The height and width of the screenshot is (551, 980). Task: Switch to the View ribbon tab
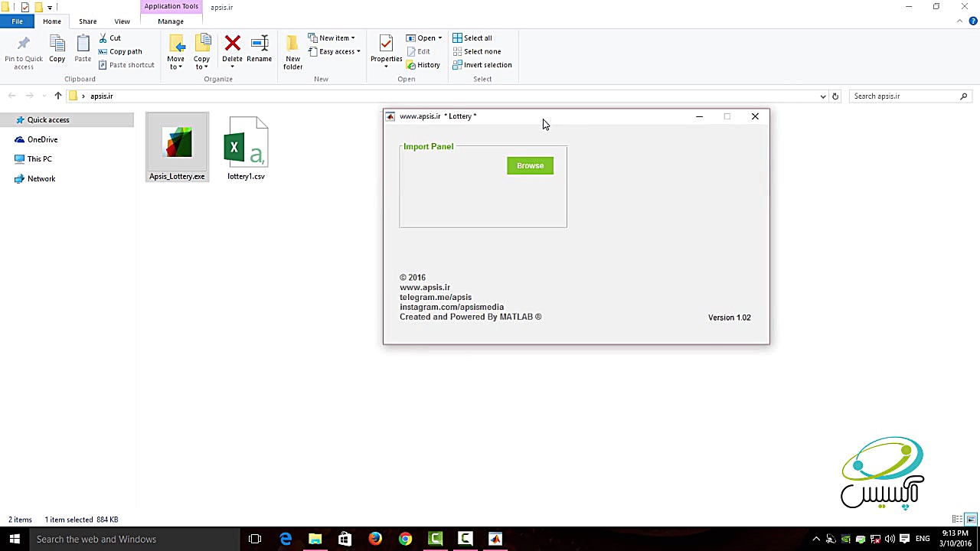(122, 21)
